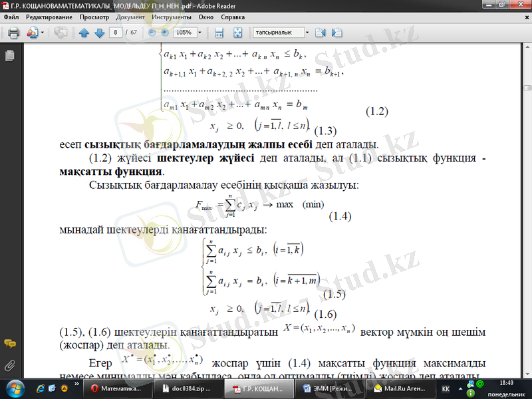
Task: Click the scrollbar up arrow
Action: coord(527,46)
